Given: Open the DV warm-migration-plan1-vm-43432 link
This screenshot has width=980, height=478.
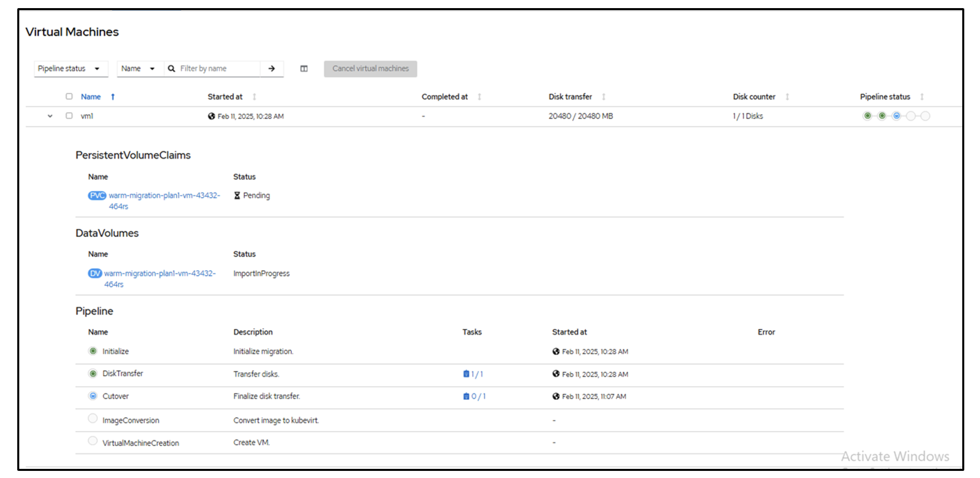Looking at the screenshot, I should pos(159,274).
